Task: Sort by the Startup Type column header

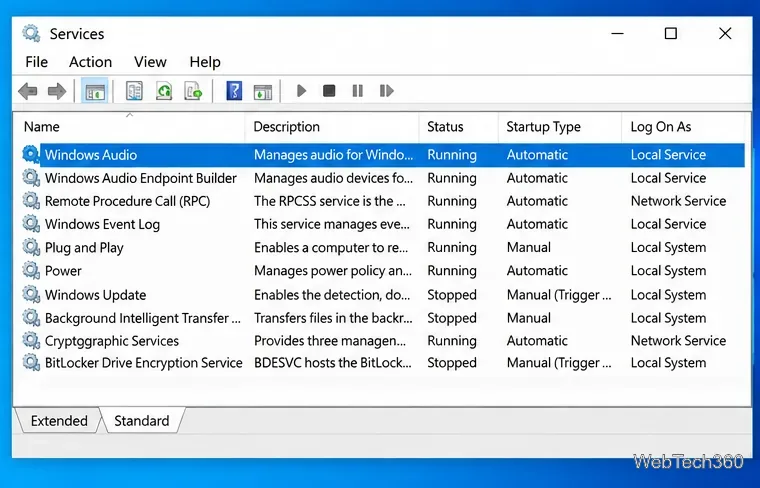Action: [560, 127]
